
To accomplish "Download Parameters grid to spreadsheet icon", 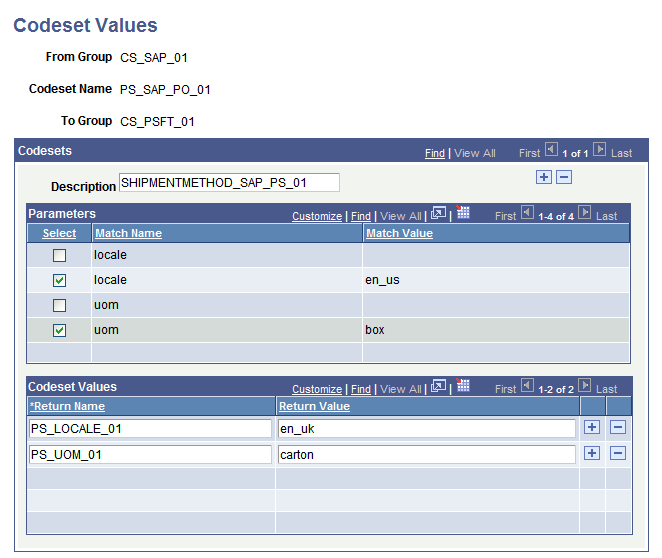I will [463, 212].
